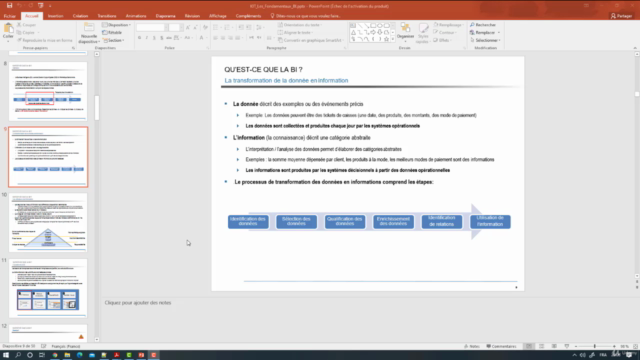Toggle the Notes pane from the status bar
640x360 pixels.
click(472, 346)
